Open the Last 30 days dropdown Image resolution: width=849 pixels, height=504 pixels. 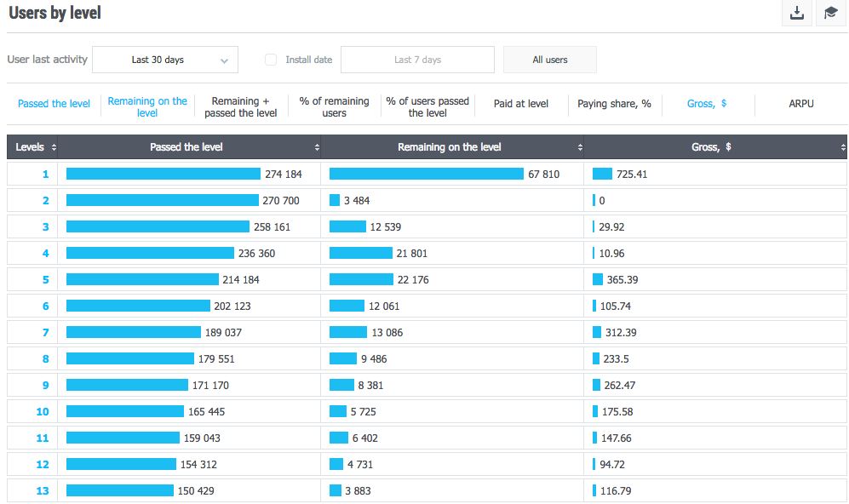pyautogui.click(x=165, y=60)
